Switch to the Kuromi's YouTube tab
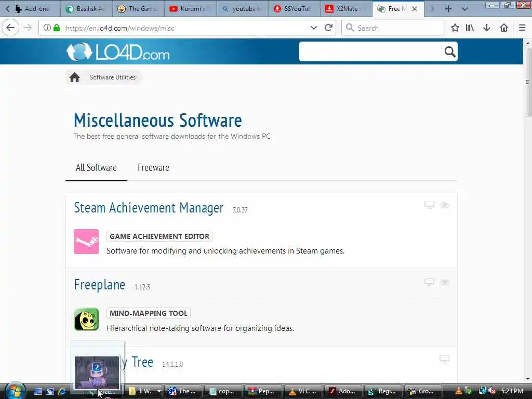Viewport: 532px width, 399px height. [x=190, y=9]
